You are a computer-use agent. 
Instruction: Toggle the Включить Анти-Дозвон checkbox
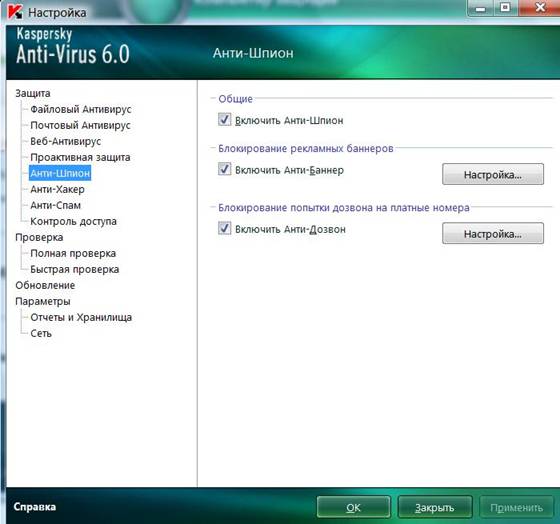[x=225, y=228]
